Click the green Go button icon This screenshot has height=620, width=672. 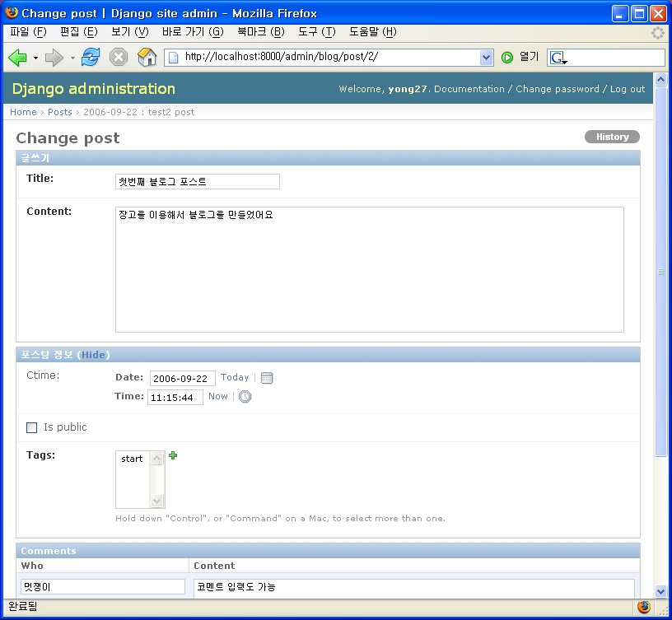point(507,58)
